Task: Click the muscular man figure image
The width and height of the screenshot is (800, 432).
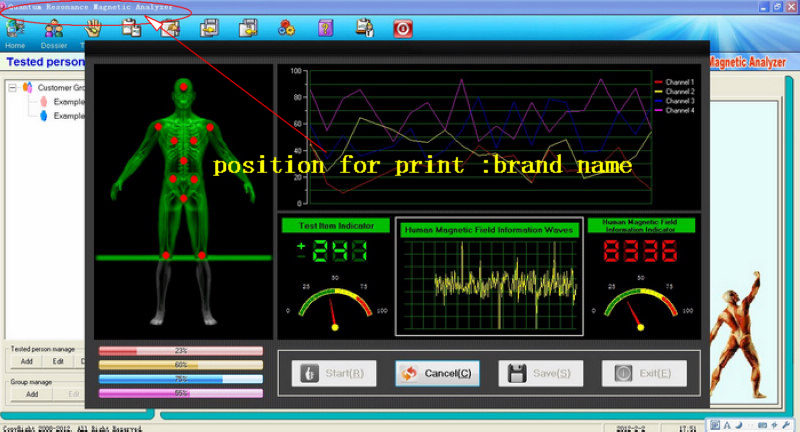Action: [737, 335]
